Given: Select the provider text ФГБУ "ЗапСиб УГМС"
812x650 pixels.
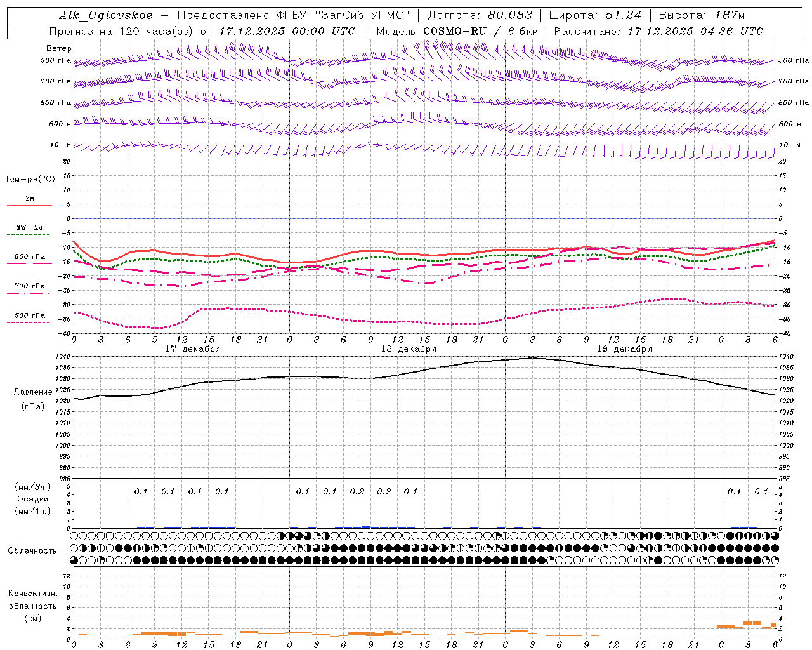Looking at the screenshot, I should [x=343, y=15].
